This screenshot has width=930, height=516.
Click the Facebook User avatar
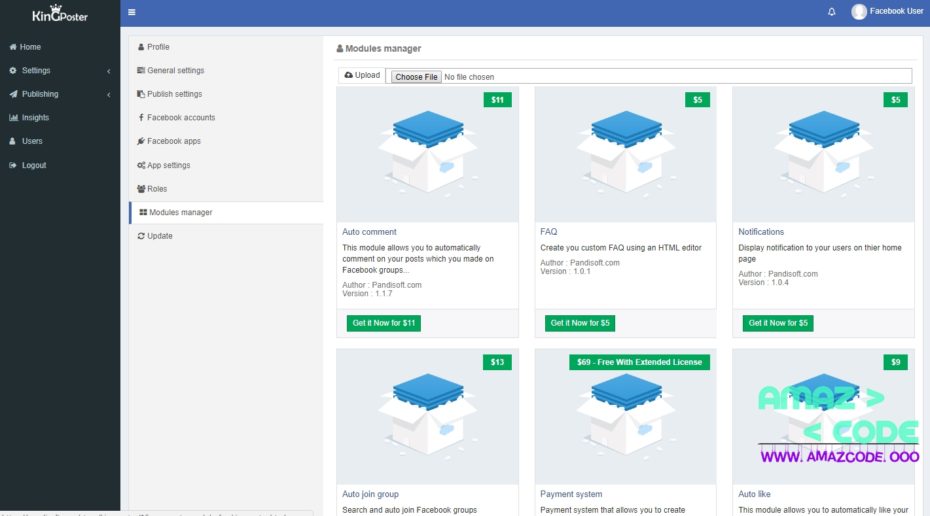[x=858, y=11]
